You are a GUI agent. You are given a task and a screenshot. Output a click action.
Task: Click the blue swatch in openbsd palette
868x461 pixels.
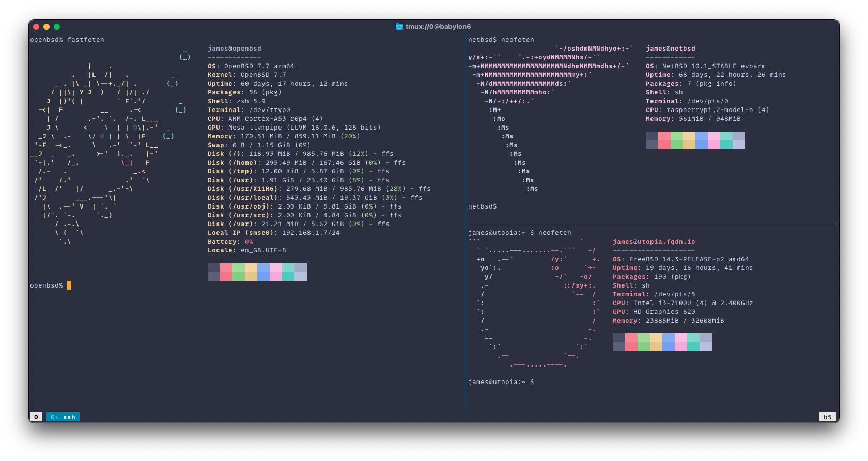[x=263, y=272]
